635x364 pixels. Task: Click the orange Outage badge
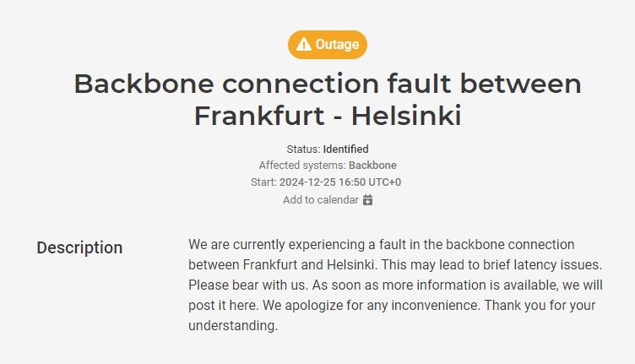point(328,45)
